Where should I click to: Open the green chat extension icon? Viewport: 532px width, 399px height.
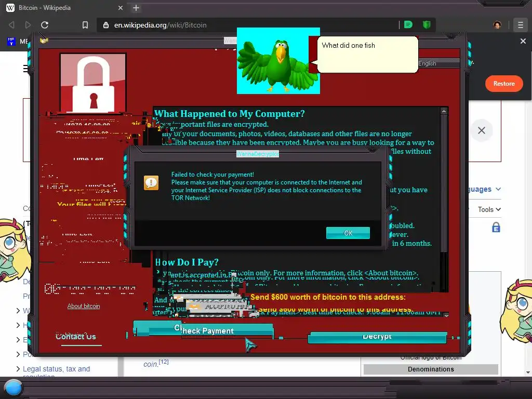pyautogui.click(x=408, y=25)
